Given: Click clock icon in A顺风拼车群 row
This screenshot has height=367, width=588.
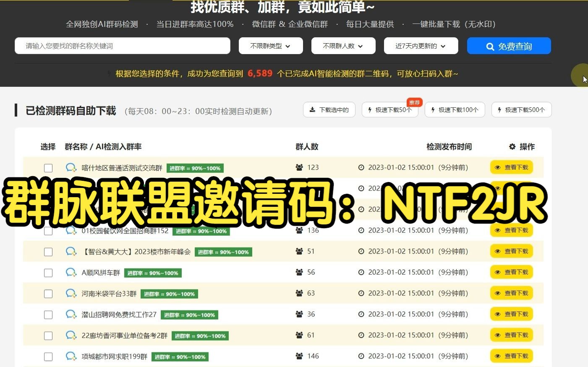Looking at the screenshot, I should [x=361, y=272].
